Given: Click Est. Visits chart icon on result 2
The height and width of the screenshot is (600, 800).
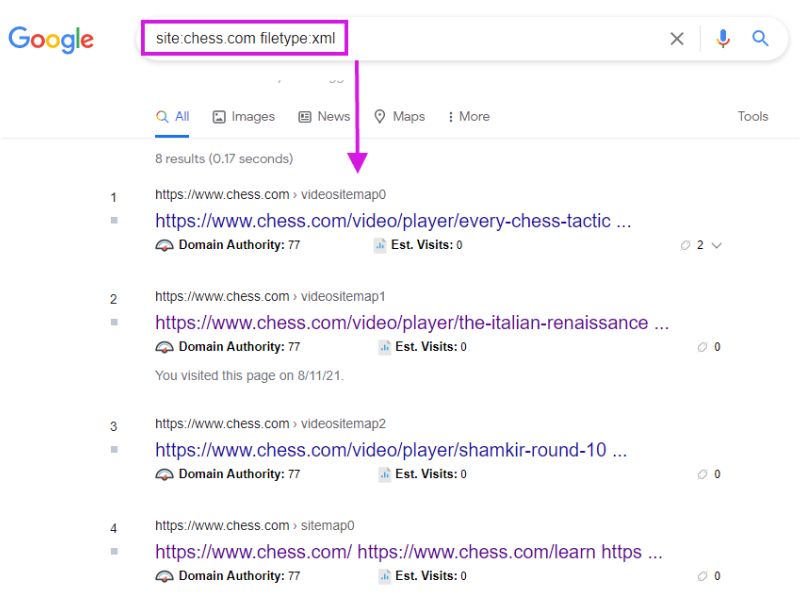Looking at the screenshot, I should click(x=384, y=347).
